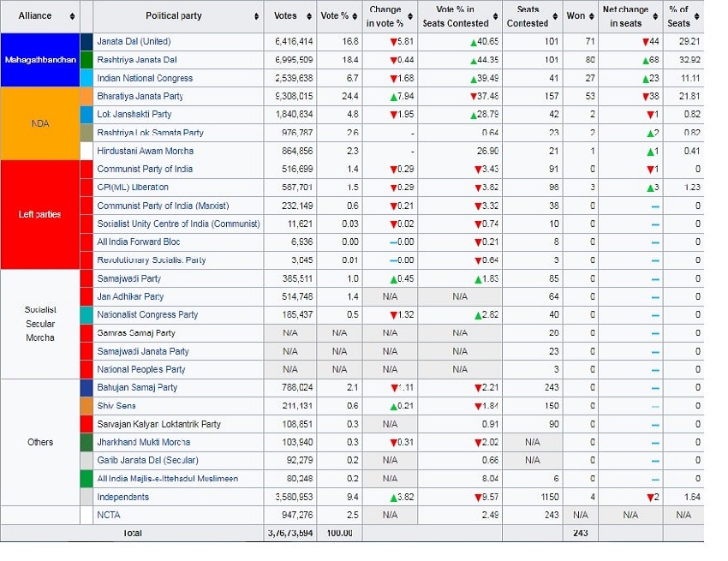Sort by Vote % column arrows
The image size is (728, 561).
(355, 16)
